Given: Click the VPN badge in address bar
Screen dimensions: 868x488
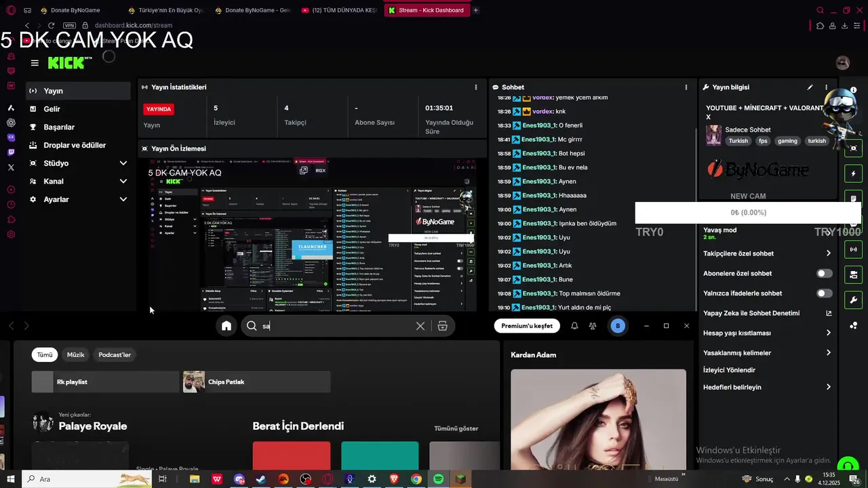Looking at the screenshot, I should (69, 25).
